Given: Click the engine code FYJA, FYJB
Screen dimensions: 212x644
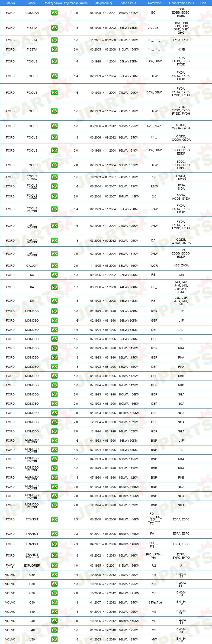Looking at the screenshot, I should [x=181, y=40].
